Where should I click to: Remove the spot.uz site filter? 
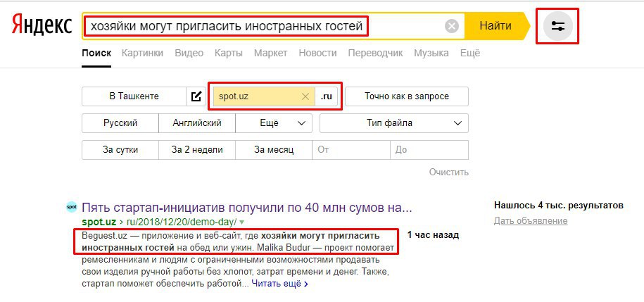(x=305, y=96)
